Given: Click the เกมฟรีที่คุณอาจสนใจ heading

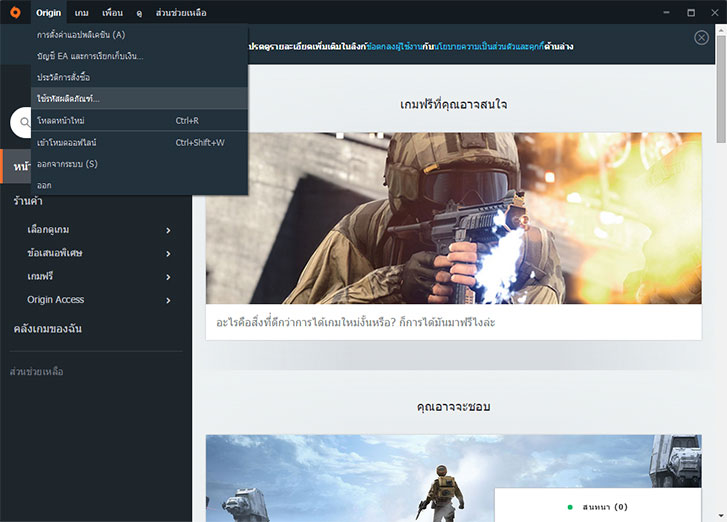Looking at the screenshot, I should coord(453,104).
